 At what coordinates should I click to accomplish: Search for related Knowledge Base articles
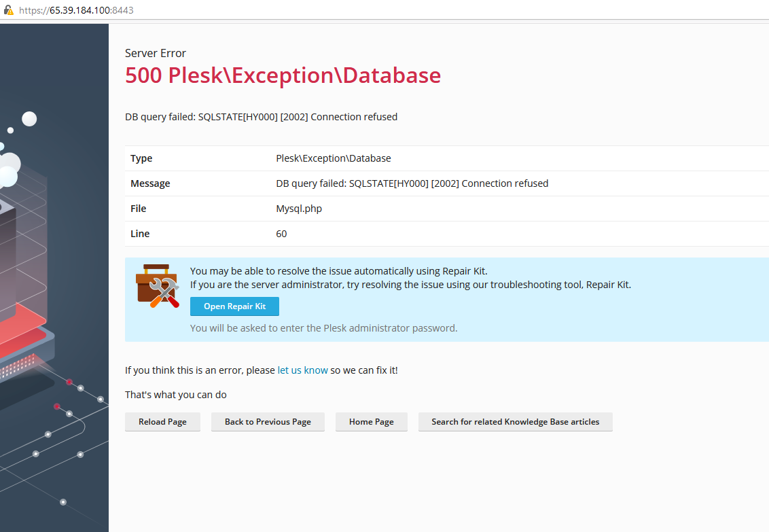pos(515,422)
